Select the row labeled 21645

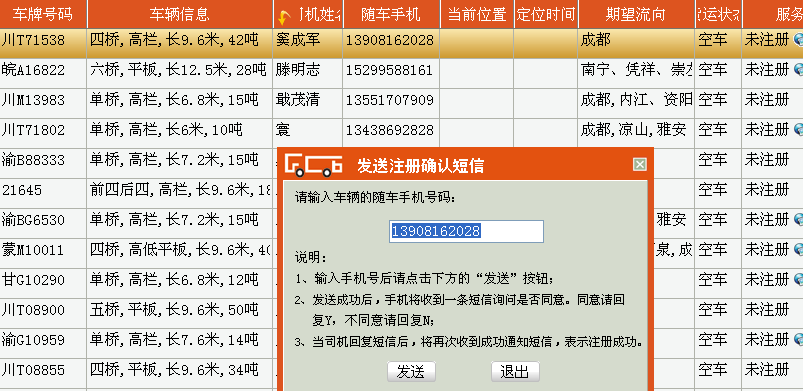(22, 191)
